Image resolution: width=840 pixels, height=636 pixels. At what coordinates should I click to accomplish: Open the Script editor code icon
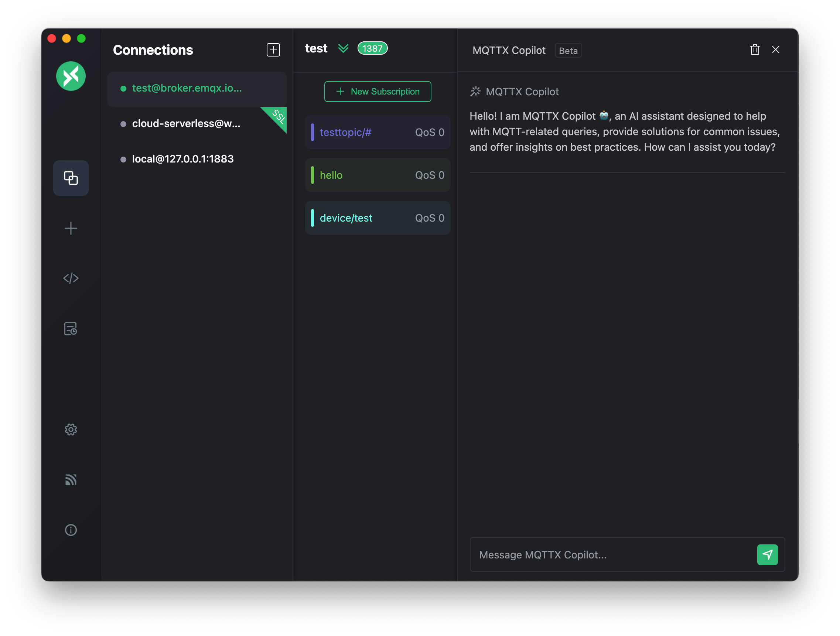point(71,278)
